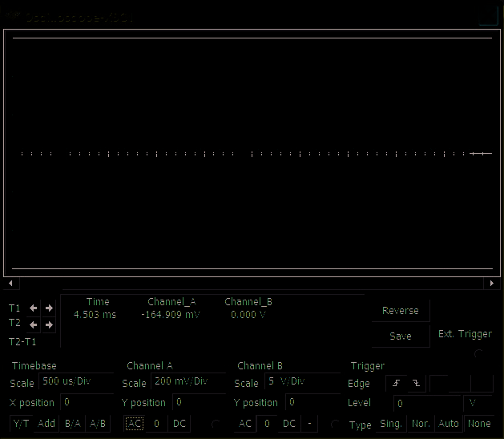This screenshot has height=439, width=504.
Task: Set Channel A coupling to DC
Action: (179, 424)
